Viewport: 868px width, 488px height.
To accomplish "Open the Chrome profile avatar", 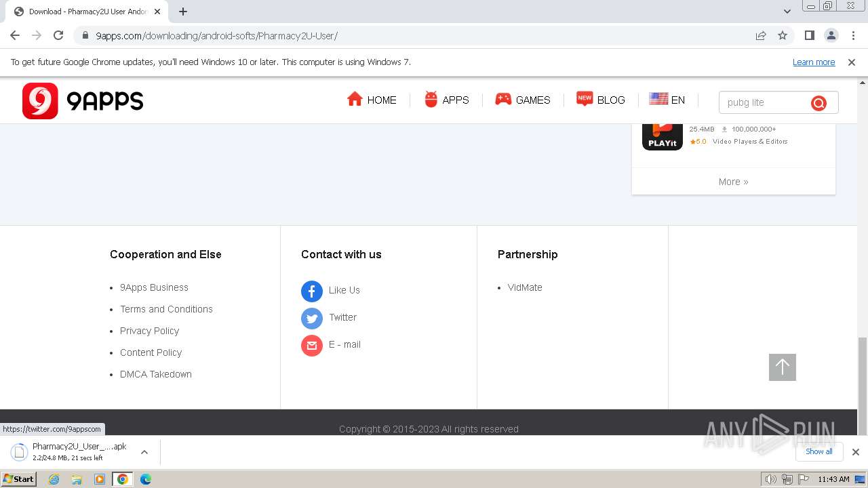I will point(831,35).
